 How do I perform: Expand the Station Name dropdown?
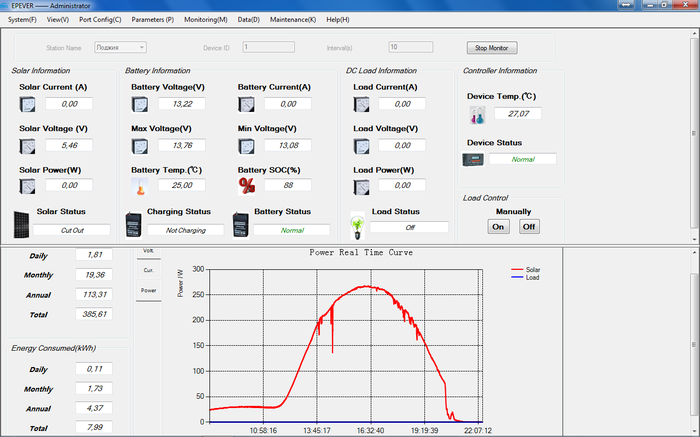pos(142,46)
